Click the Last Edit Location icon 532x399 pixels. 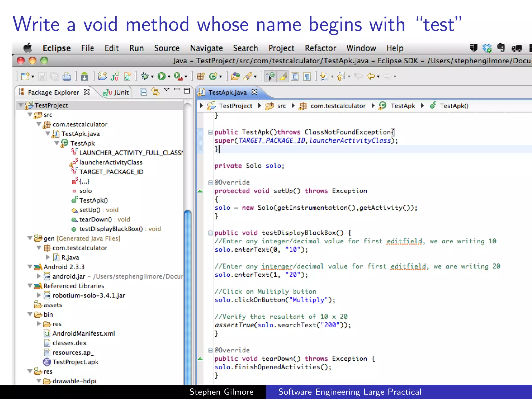[x=359, y=76]
